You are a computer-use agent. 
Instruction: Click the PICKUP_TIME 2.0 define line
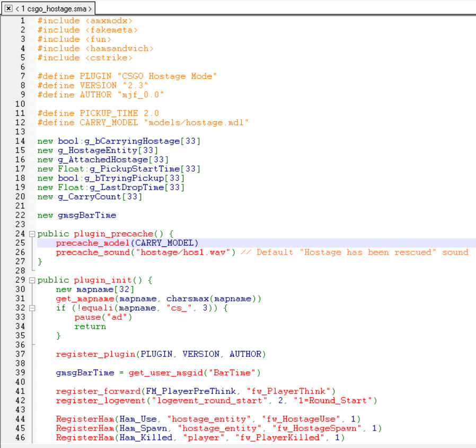click(x=98, y=113)
